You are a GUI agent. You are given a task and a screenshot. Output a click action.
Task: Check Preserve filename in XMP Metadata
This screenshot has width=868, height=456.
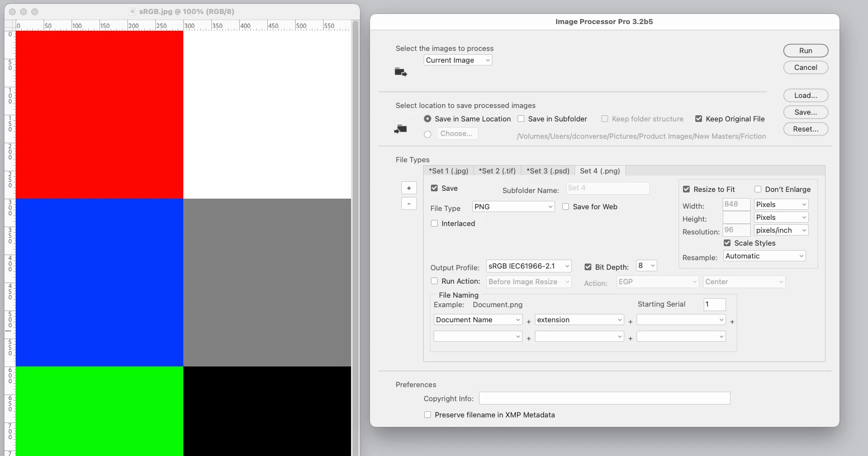pyautogui.click(x=428, y=415)
